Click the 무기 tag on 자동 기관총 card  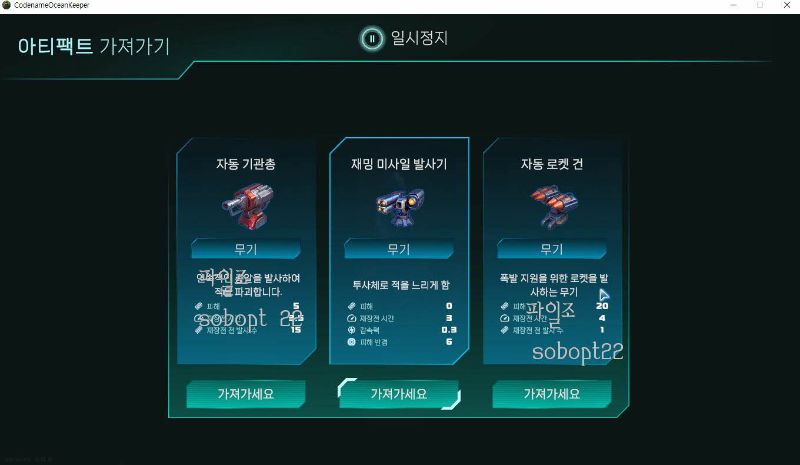tap(245, 249)
